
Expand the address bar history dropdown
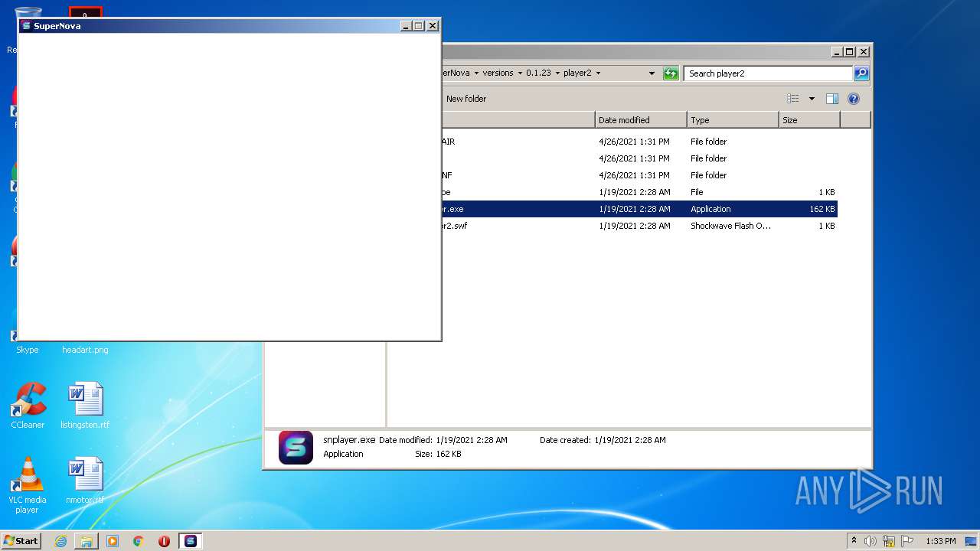pyautogui.click(x=652, y=73)
